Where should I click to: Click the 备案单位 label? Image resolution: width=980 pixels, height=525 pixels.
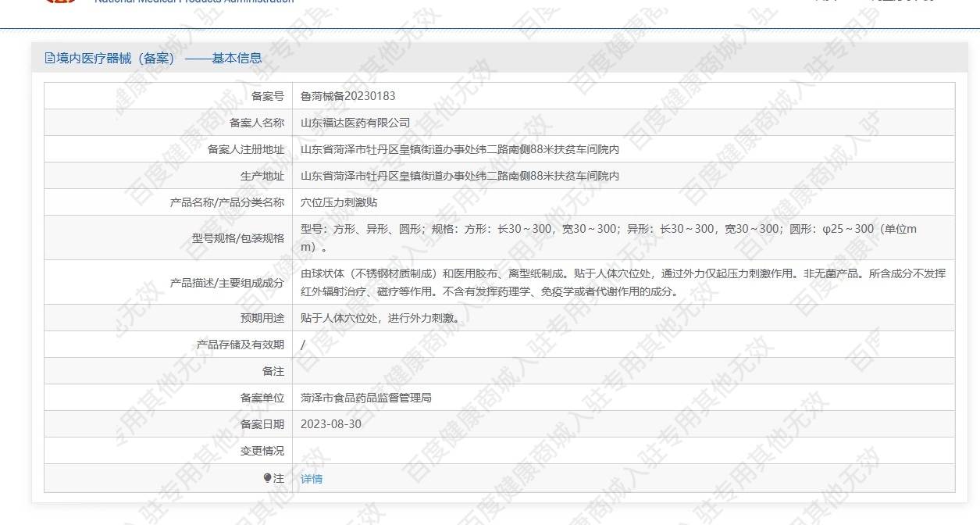[262, 398]
